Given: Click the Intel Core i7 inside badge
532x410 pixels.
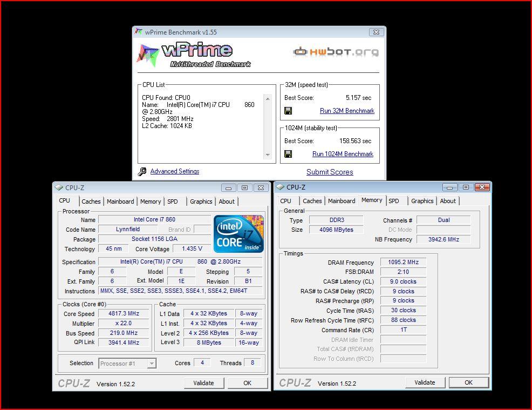Looking at the screenshot, I should coord(238,234).
